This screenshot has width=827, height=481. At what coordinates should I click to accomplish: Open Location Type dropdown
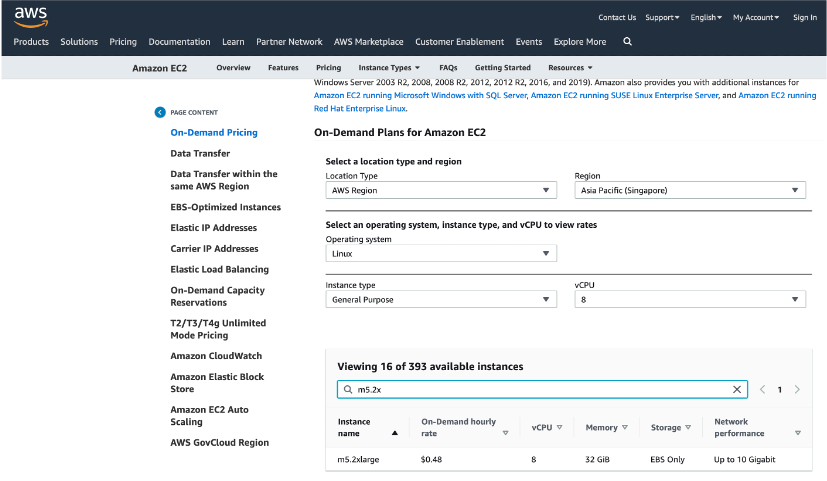441,190
